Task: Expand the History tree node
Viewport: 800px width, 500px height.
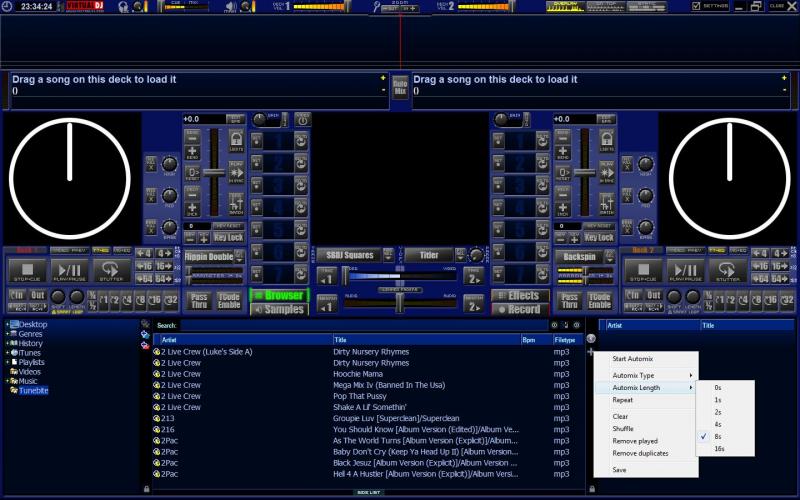Action: pyautogui.click(x=7, y=343)
